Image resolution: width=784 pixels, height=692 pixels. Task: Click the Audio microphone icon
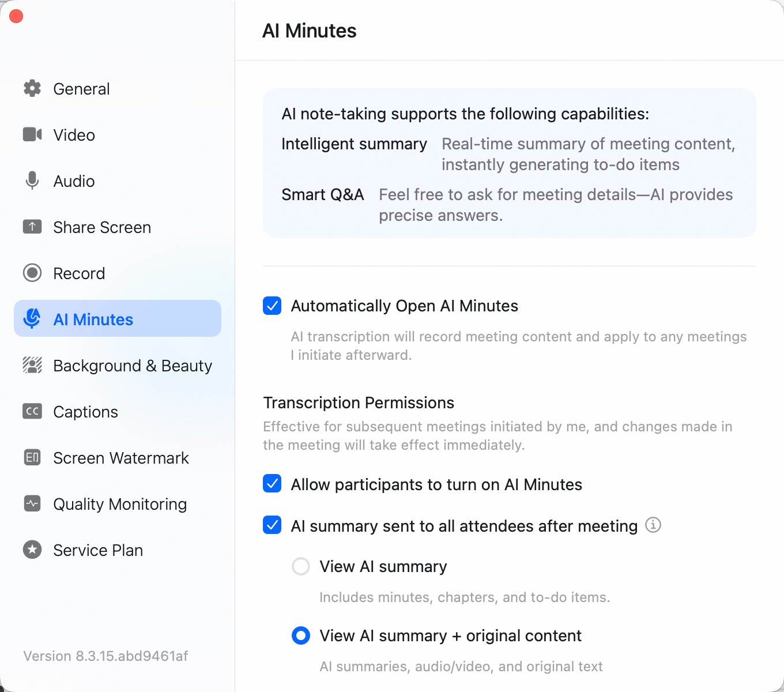(32, 180)
